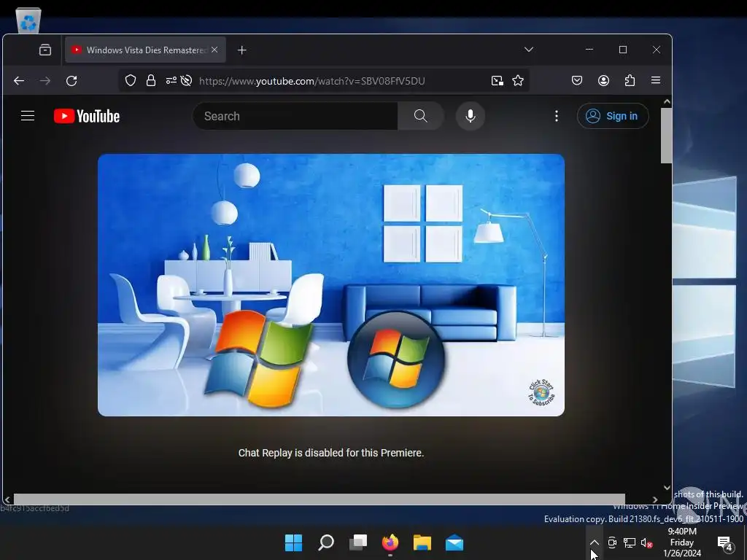Click the page vertical scrollbar thumb
747x560 pixels.
click(667, 135)
